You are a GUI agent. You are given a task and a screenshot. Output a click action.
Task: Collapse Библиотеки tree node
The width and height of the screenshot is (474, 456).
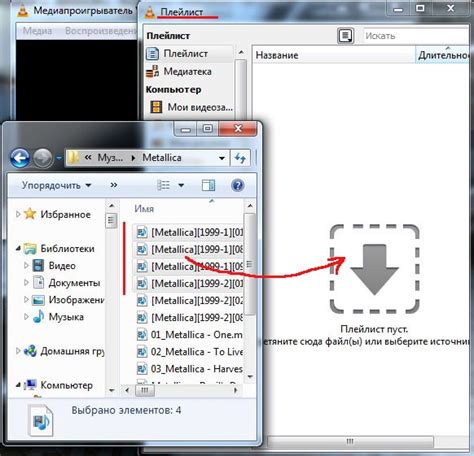[x=18, y=248]
